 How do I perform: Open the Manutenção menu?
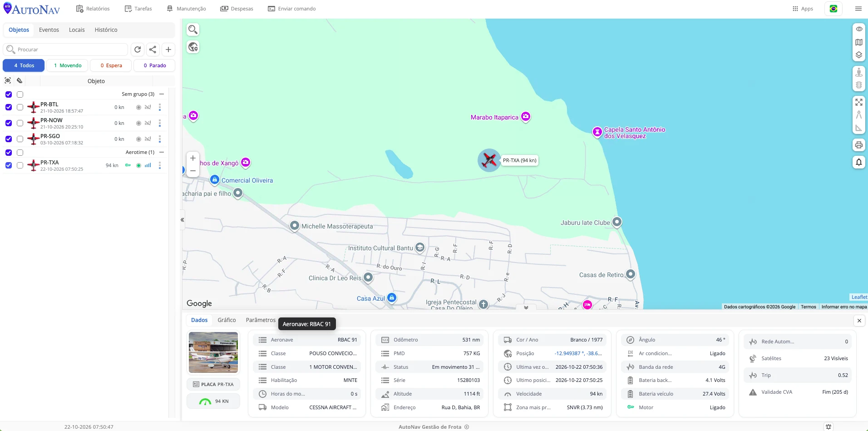(x=186, y=9)
